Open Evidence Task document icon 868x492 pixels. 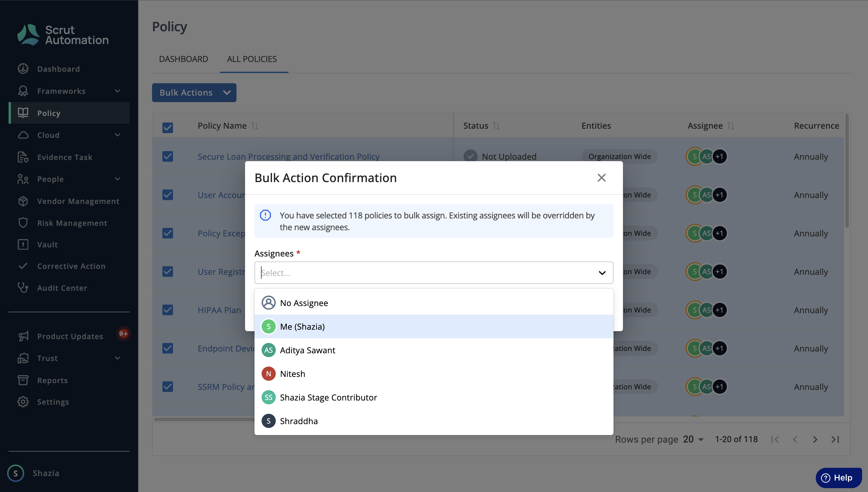click(x=23, y=157)
